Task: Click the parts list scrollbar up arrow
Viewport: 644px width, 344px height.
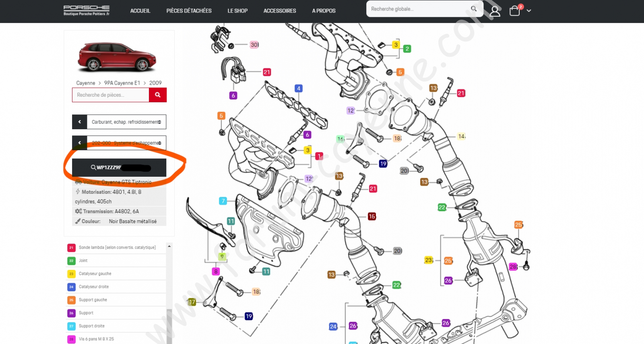Action: pyautogui.click(x=169, y=246)
